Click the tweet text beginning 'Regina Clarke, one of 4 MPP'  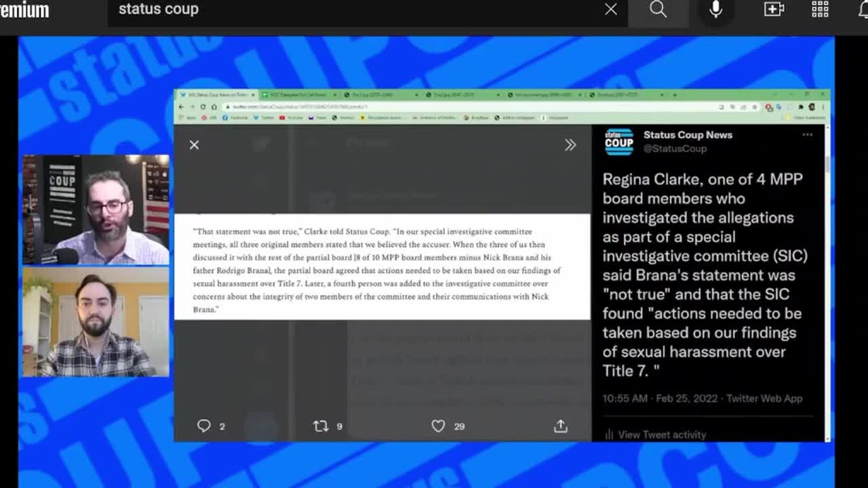(704, 274)
